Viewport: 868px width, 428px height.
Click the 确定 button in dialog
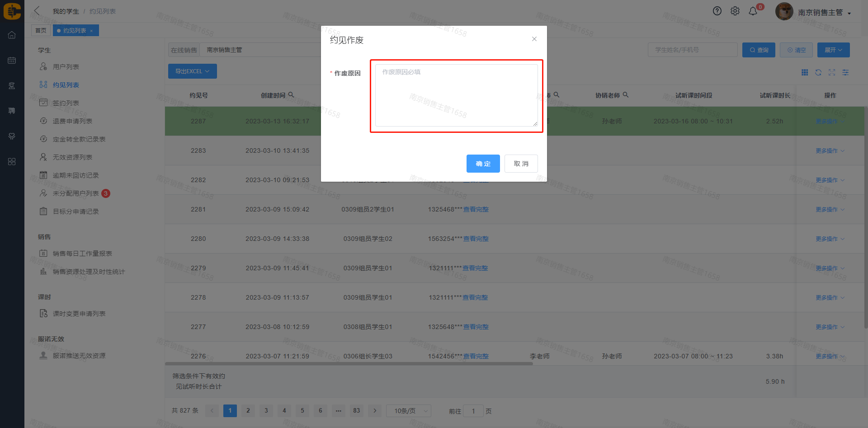tap(483, 164)
